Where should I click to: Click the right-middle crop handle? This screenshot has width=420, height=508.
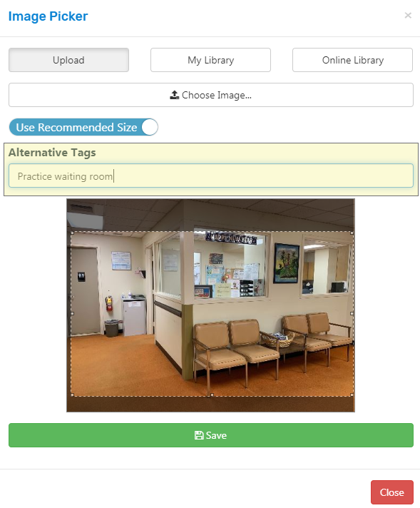352,314
